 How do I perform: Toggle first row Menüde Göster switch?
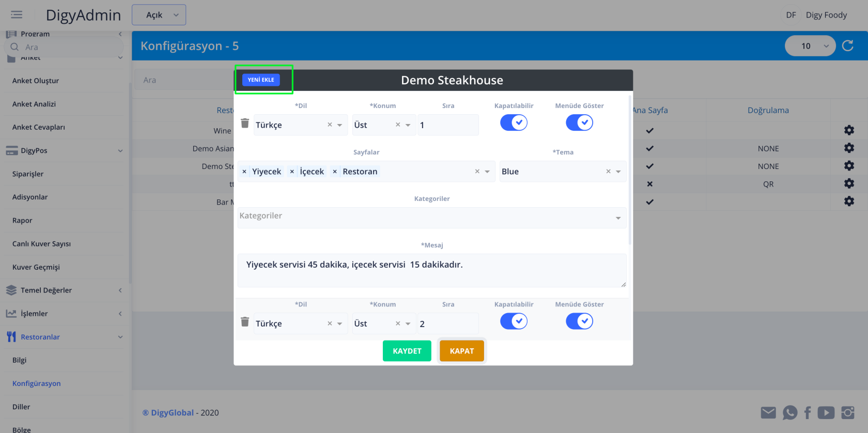(x=579, y=123)
